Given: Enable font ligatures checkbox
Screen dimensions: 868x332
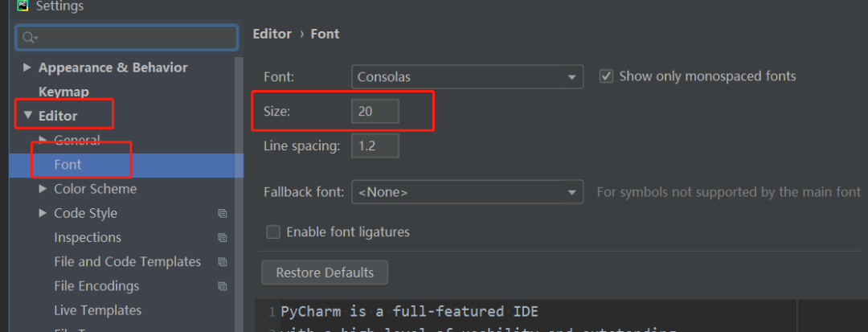Looking at the screenshot, I should 273,232.
